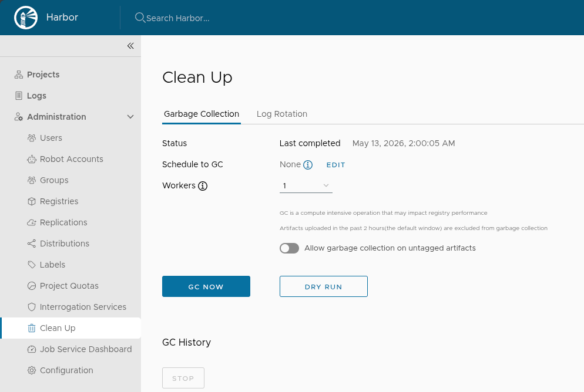This screenshot has width=584, height=392.
Task: Click the Registries cube icon
Action: point(32,201)
